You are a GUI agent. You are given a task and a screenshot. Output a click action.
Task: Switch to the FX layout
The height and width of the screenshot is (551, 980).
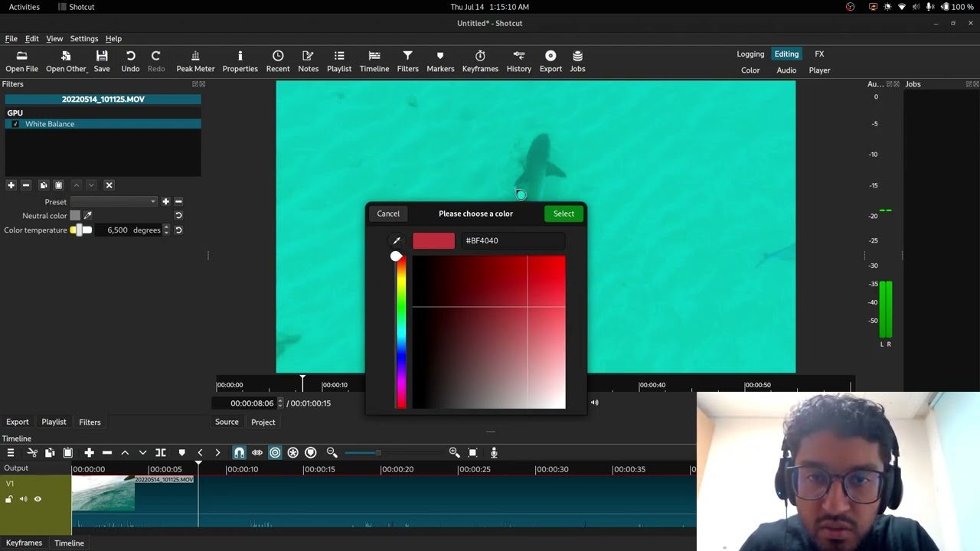point(819,54)
